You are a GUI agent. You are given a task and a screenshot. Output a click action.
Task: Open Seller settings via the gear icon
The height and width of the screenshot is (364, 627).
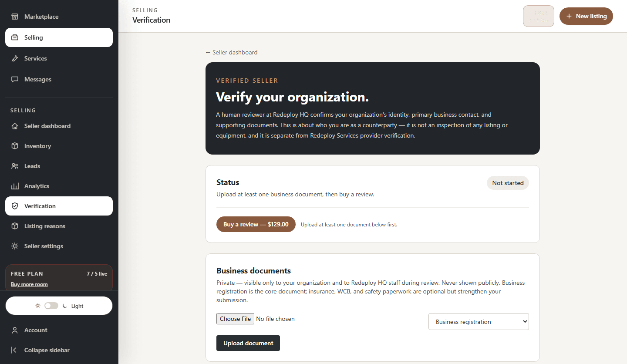(x=15, y=246)
